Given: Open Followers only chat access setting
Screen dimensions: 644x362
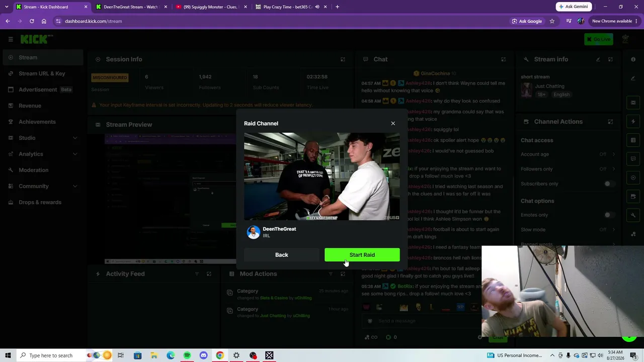Looking at the screenshot, I should pyautogui.click(x=568, y=169).
